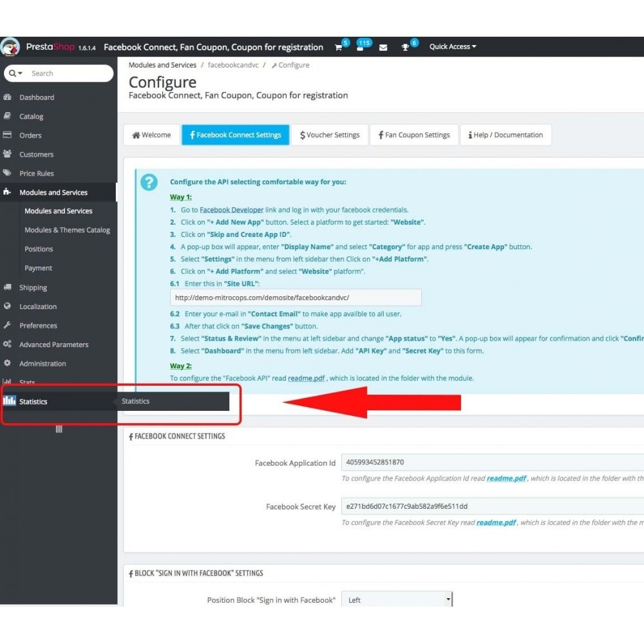Viewport: 644px width, 644px height.
Task: Click the Site URL text field
Action: 296,298
